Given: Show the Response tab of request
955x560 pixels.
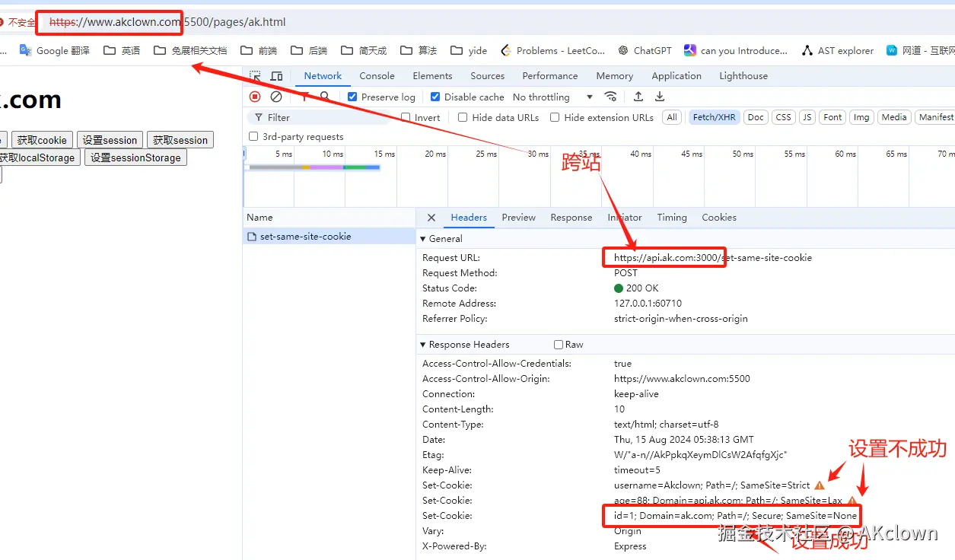Looking at the screenshot, I should 571,218.
